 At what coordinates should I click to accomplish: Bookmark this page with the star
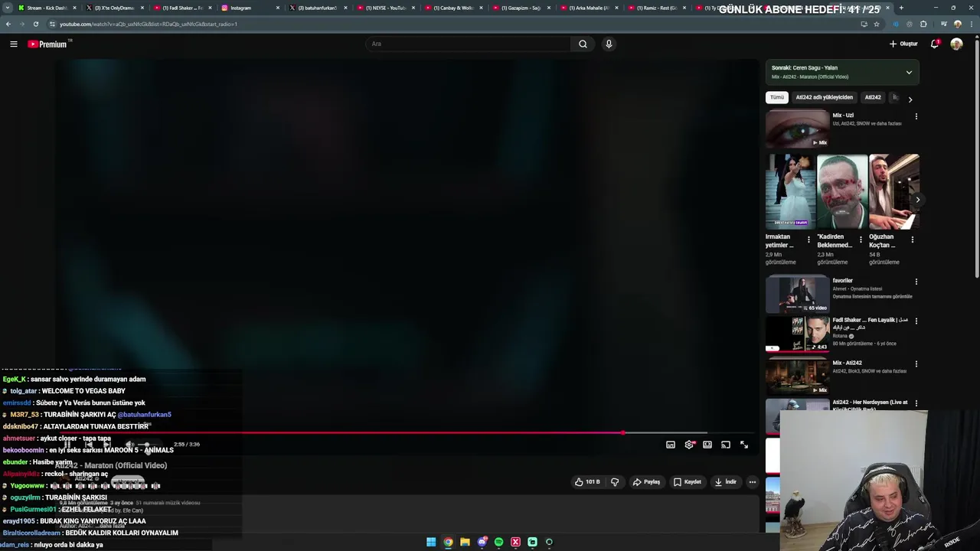(877, 24)
